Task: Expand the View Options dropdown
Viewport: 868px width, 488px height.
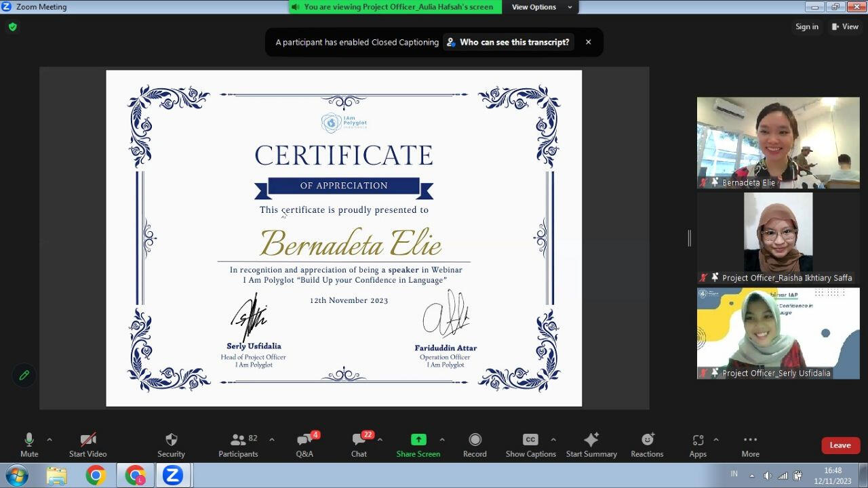Action: tap(542, 7)
